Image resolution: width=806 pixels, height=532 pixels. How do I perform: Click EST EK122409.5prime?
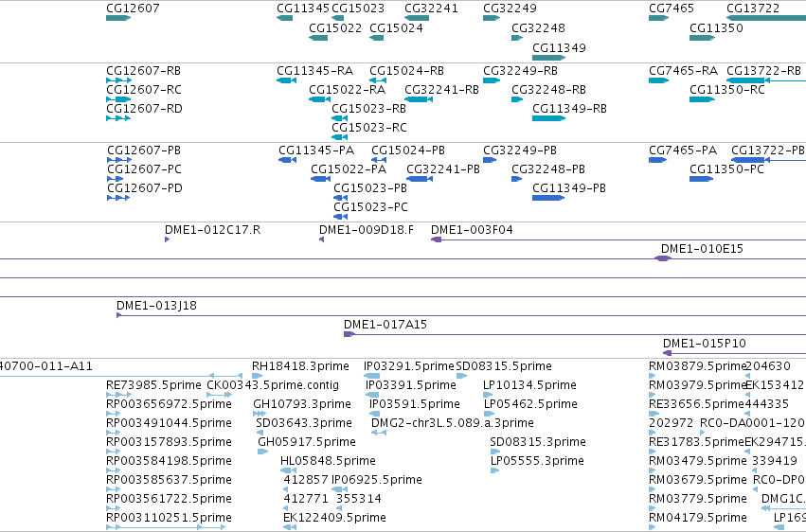pos(290,527)
